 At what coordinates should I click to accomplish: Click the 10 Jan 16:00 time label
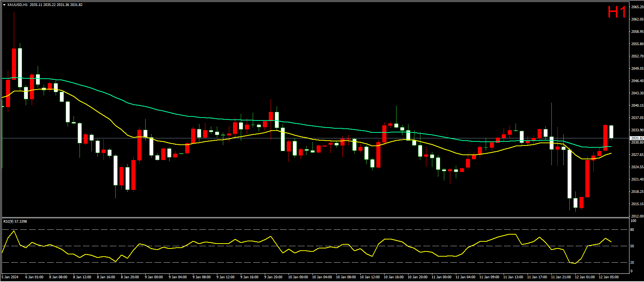[x=393, y=277]
